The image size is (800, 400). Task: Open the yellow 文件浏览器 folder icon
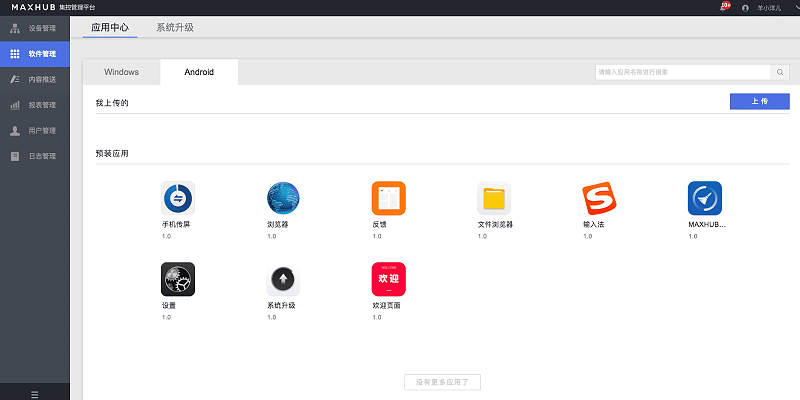[494, 197]
